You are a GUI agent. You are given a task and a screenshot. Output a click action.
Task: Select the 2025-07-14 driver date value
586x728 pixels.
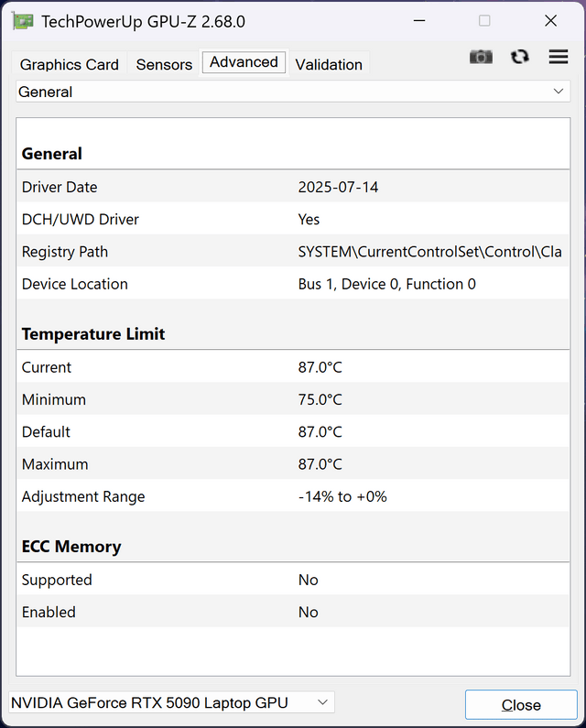[338, 187]
